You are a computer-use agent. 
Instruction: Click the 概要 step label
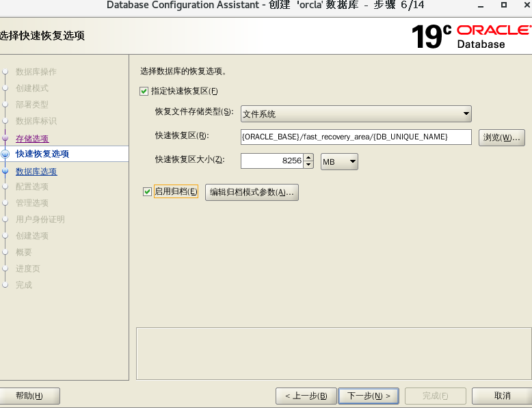[x=24, y=252]
